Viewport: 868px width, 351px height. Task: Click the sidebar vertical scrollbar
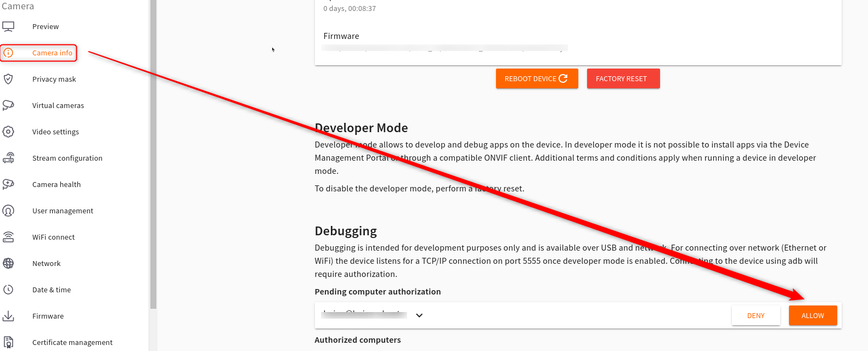[153, 154]
